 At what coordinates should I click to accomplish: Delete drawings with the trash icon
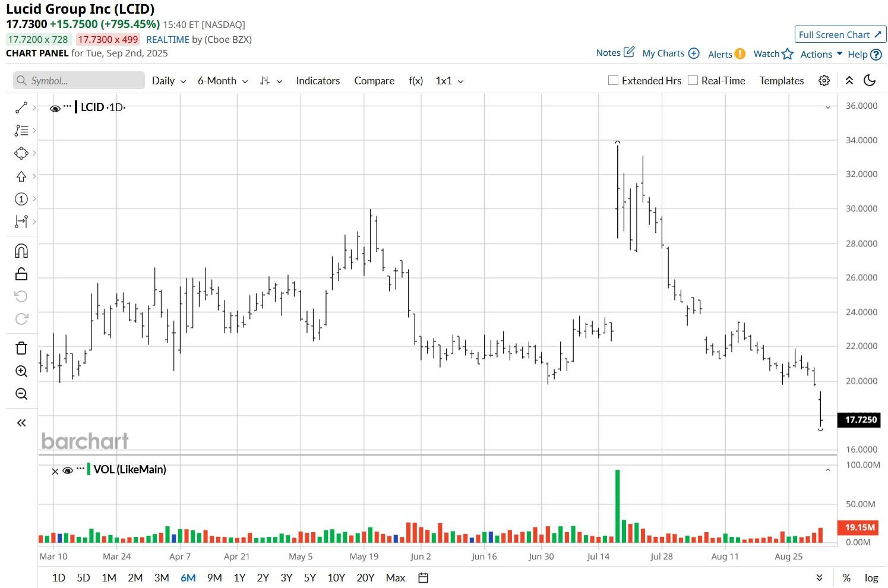[21, 348]
